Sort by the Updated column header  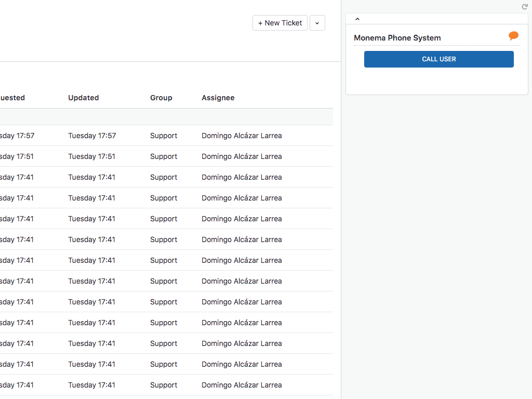(83, 98)
